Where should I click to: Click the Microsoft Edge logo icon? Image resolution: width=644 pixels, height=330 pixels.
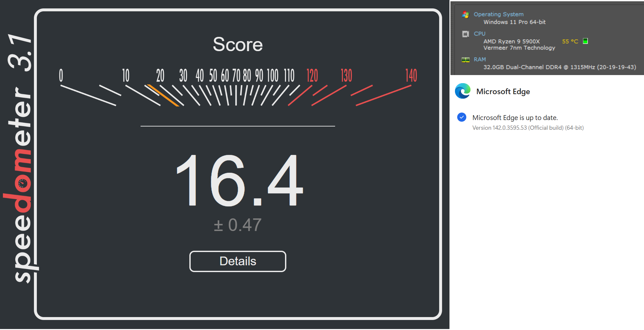pyautogui.click(x=463, y=91)
